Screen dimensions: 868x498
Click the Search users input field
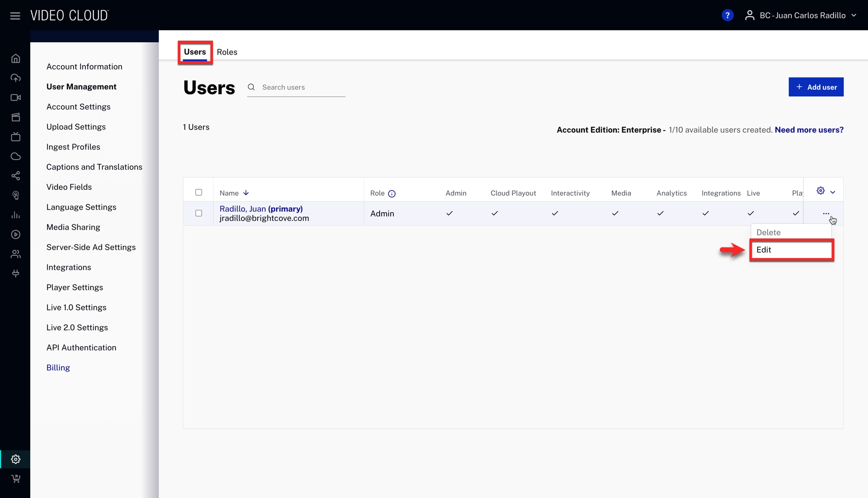pyautogui.click(x=302, y=87)
